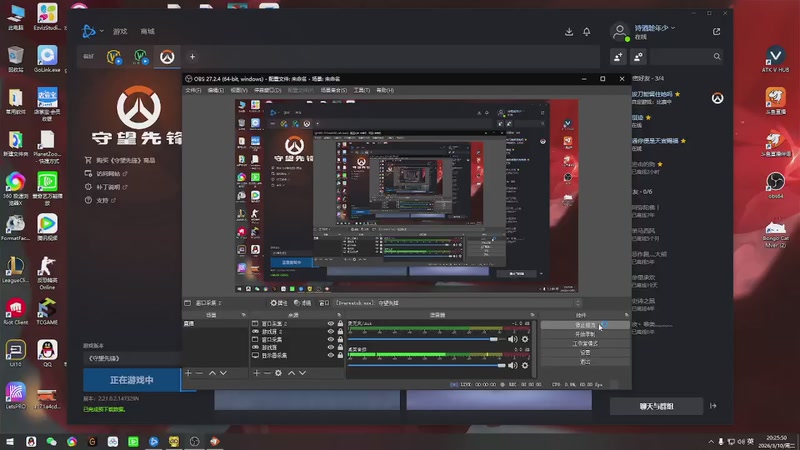This screenshot has width=800, height=450.
Task: Open 聊天与群组 chat button
Action: (656, 406)
